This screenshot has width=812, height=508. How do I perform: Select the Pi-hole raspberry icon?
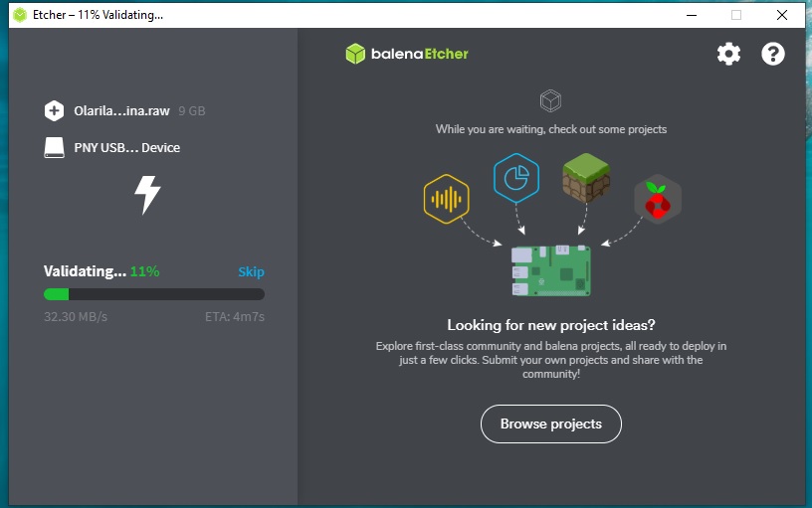pos(658,199)
